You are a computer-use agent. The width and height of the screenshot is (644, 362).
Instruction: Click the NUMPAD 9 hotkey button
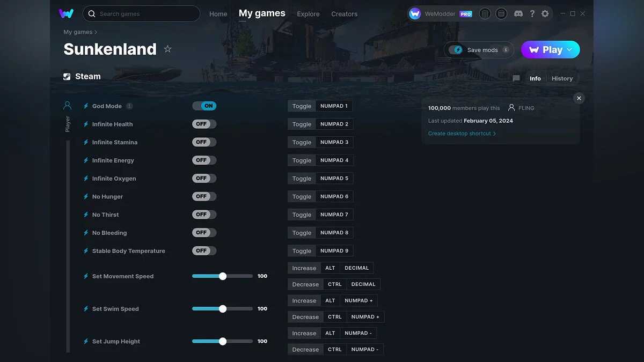point(334,251)
